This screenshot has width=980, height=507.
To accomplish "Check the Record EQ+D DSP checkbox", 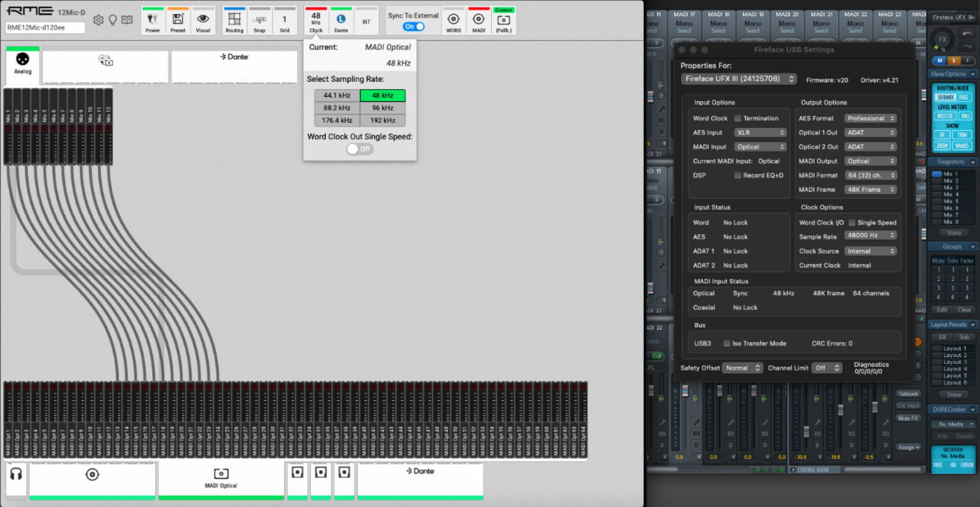I will pos(737,175).
